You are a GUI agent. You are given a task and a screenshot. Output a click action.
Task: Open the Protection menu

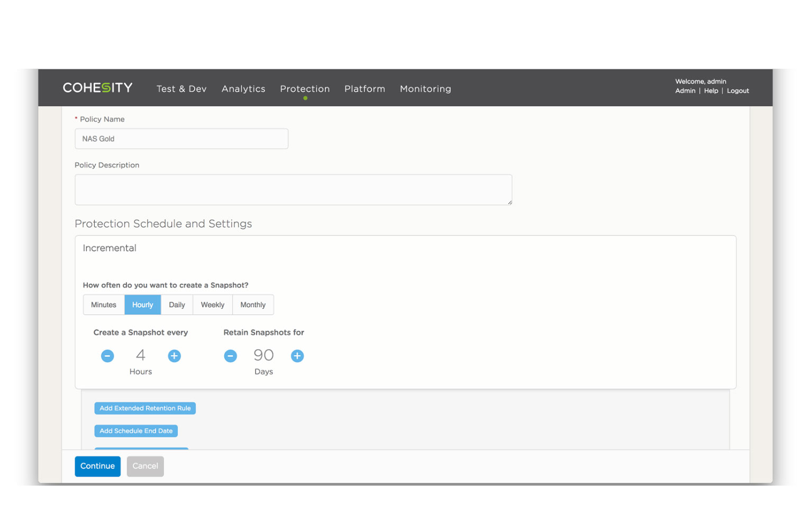click(305, 89)
